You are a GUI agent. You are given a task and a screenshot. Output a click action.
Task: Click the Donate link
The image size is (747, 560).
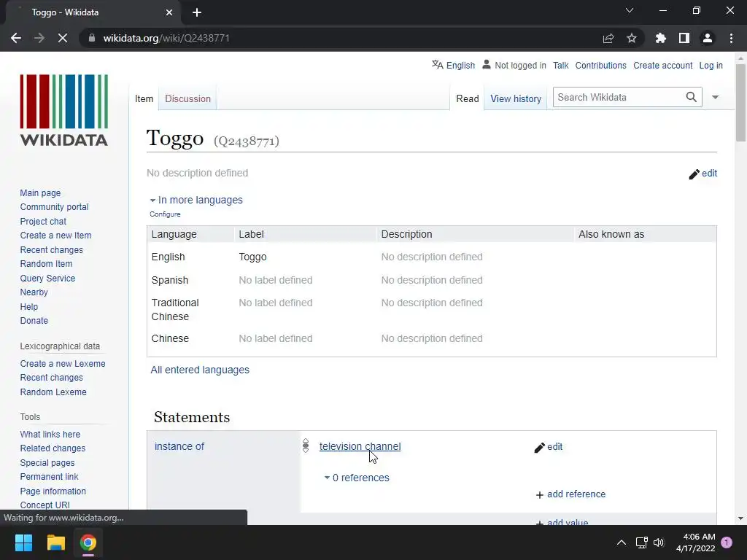(34, 321)
